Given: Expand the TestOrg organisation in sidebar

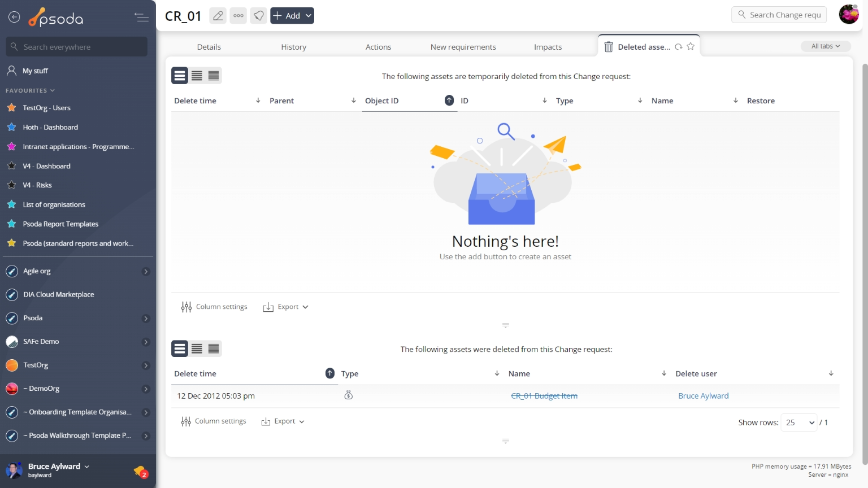Looking at the screenshot, I should click(x=146, y=365).
